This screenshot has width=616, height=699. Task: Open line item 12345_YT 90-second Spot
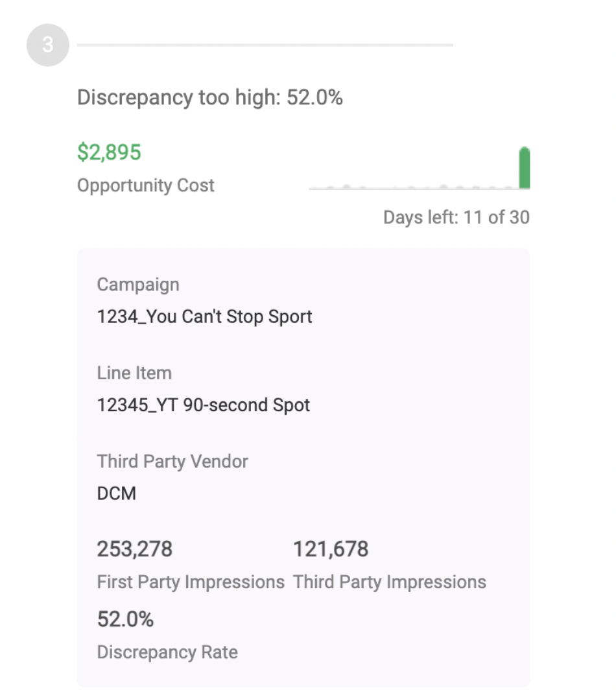pos(203,405)
